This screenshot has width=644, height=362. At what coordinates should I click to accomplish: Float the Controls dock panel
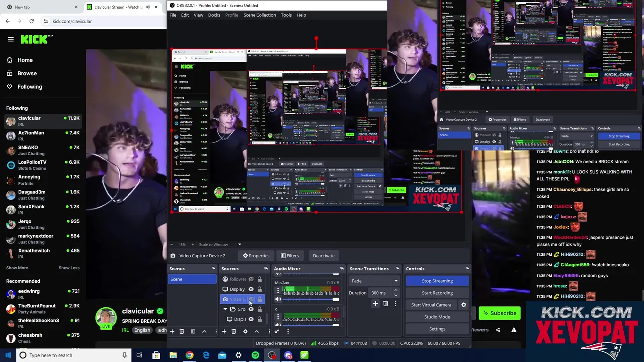[x=467, y=269]
